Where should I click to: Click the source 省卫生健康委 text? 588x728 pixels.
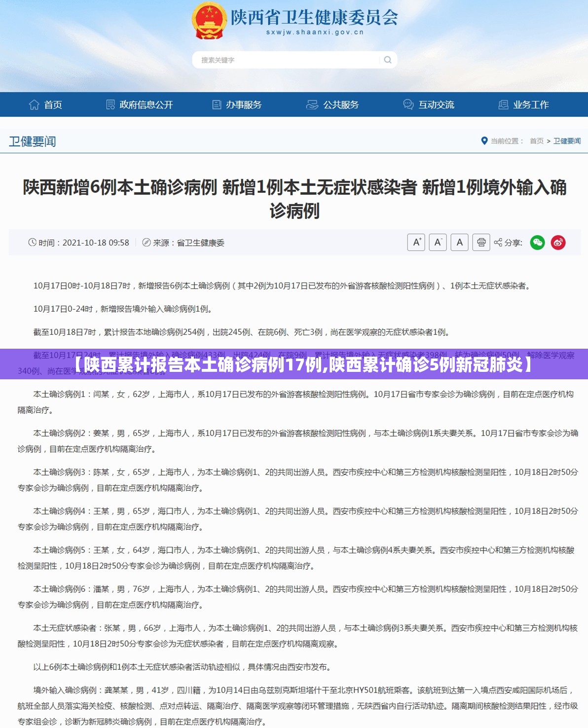tap(200, 243)
